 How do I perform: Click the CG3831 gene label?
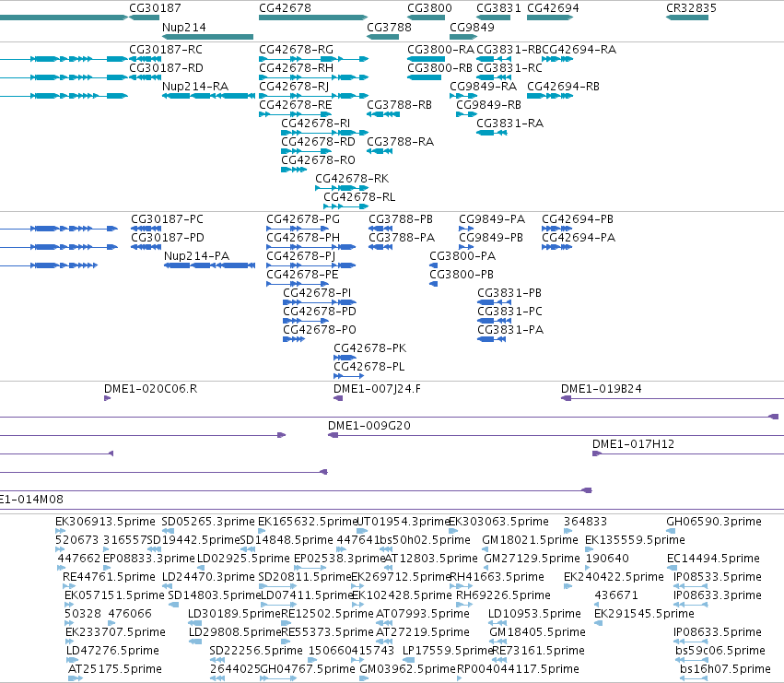[x=498, y=8]
